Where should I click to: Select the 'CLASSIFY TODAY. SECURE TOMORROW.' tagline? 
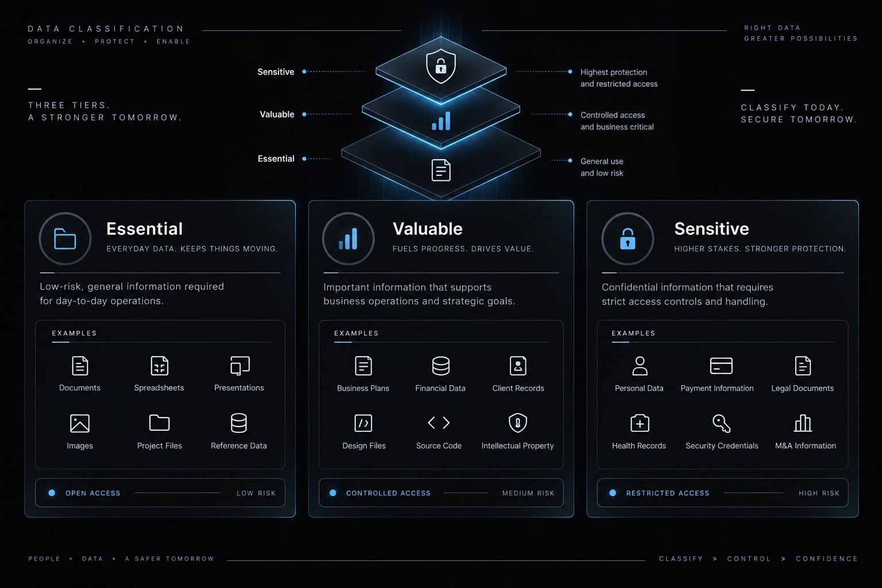(x=799, y=114)
